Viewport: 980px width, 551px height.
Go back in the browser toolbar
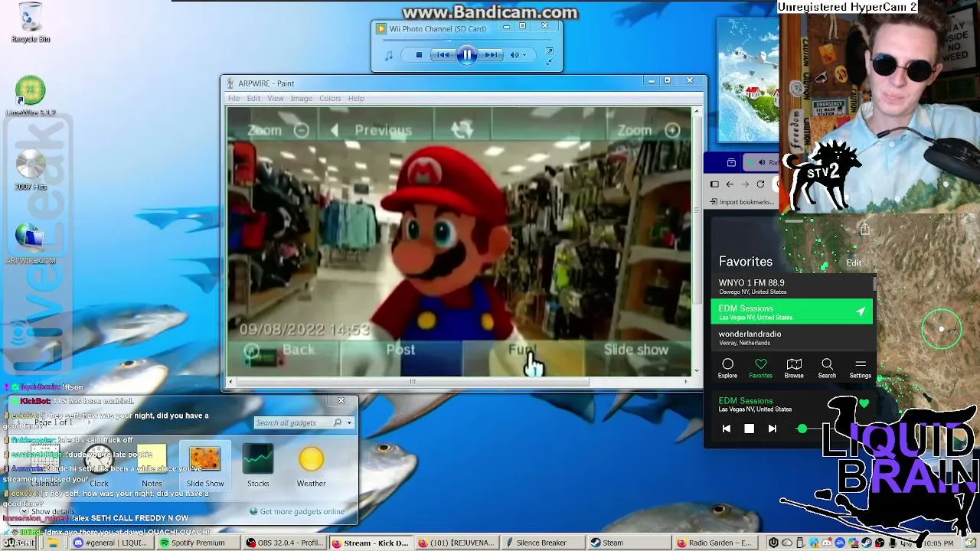point(730,184)
